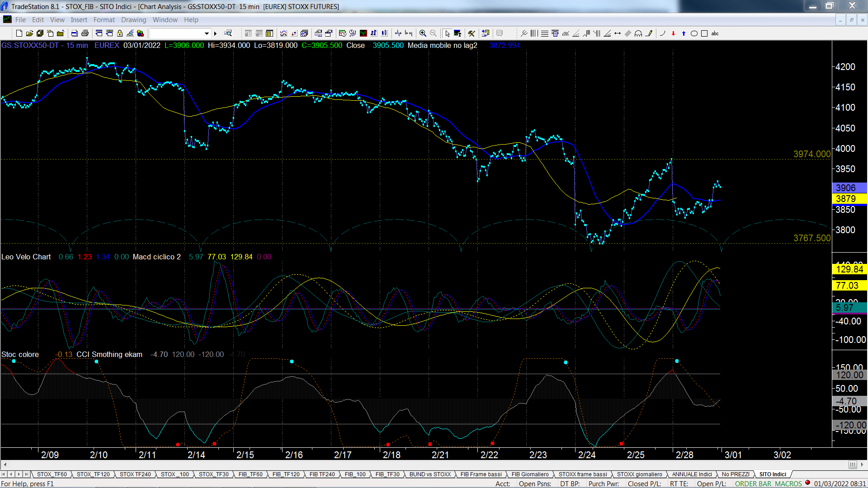868x488 pixels.
Task: Switch to the STOX_TF60 tab
Action: click(52, 474)
